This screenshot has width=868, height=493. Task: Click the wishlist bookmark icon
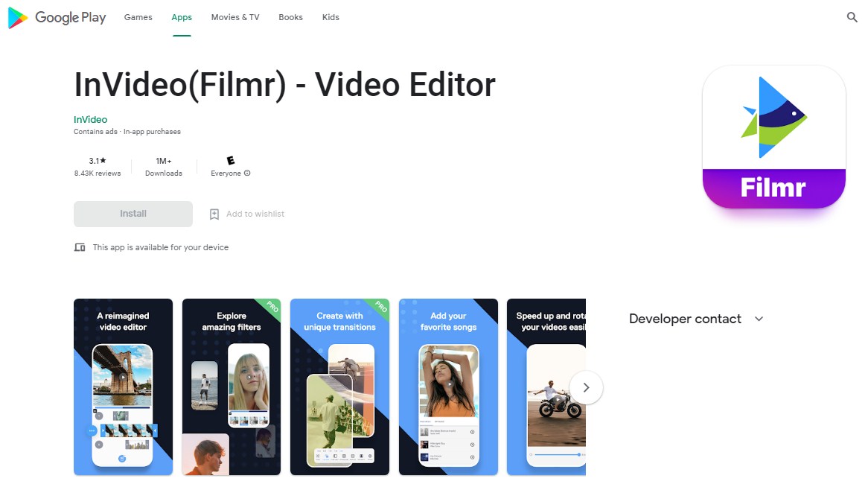(214, 214)
